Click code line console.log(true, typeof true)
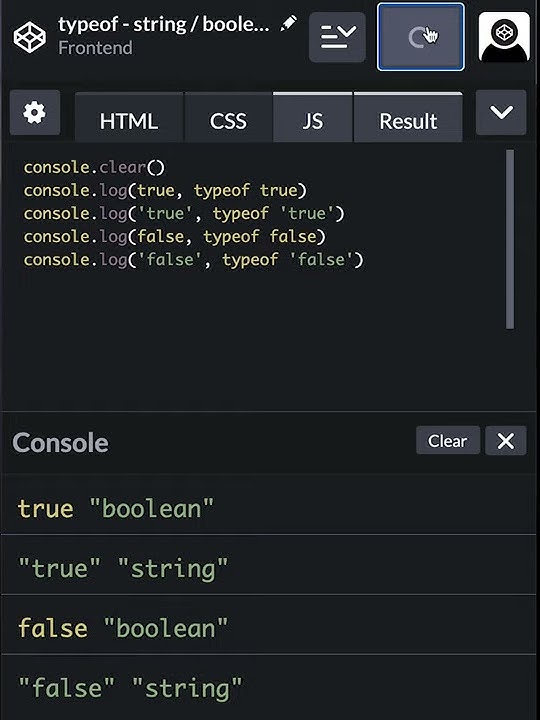The image size is (540, 720). [x=165, y=190]
